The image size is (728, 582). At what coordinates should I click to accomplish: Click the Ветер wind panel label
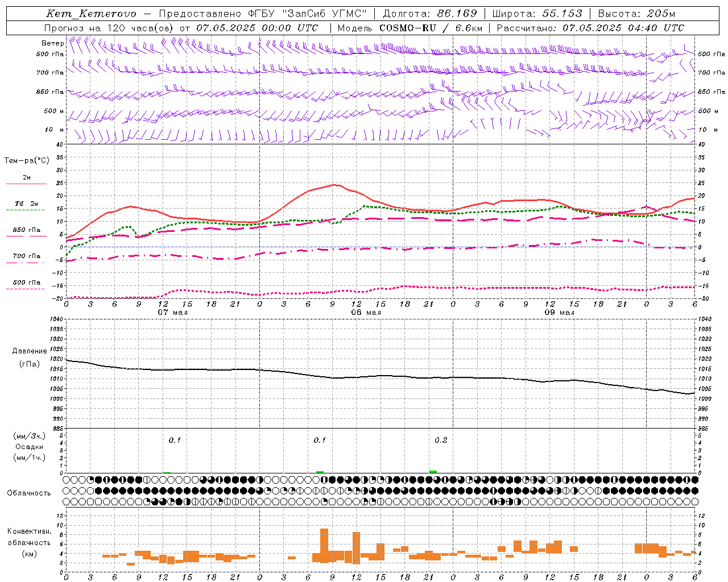pyautogui.click(x=52, y=43)
